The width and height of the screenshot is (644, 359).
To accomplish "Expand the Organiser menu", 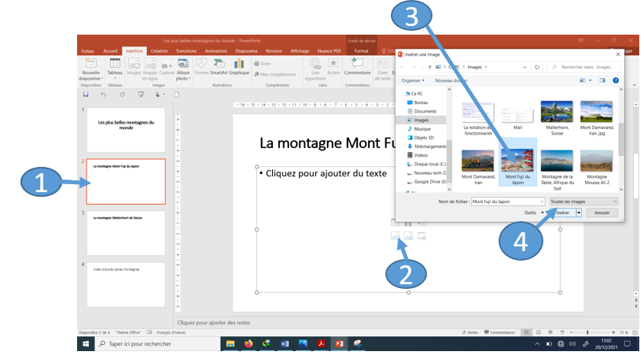I will pos(413,80).
